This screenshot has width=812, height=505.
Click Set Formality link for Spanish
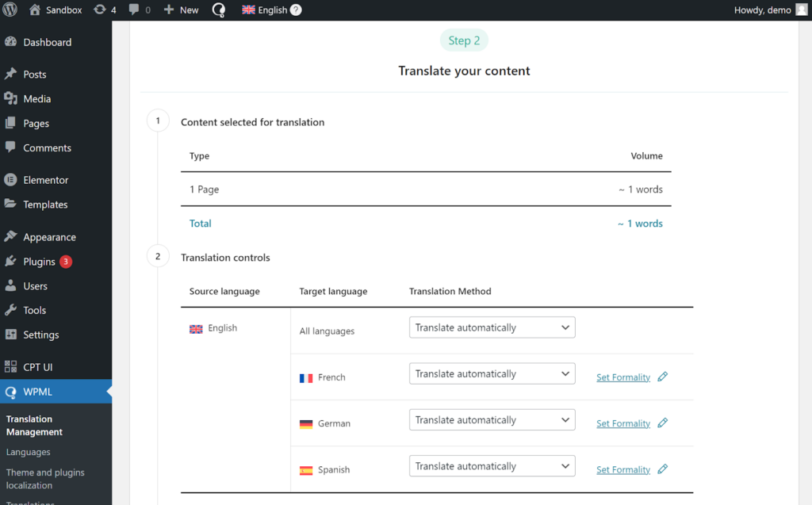(x=623, y=469)
